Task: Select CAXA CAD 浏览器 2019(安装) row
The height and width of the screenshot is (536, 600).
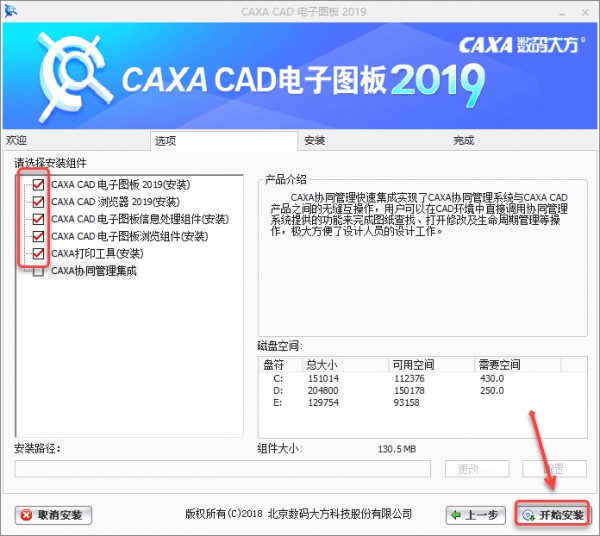Action: point(115,202)
